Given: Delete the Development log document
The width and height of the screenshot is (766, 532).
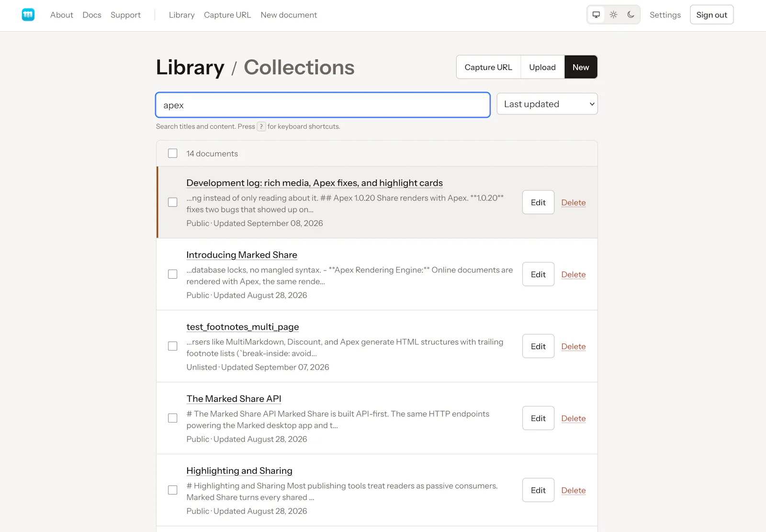Looking at the screenshot, I should 574,203.
